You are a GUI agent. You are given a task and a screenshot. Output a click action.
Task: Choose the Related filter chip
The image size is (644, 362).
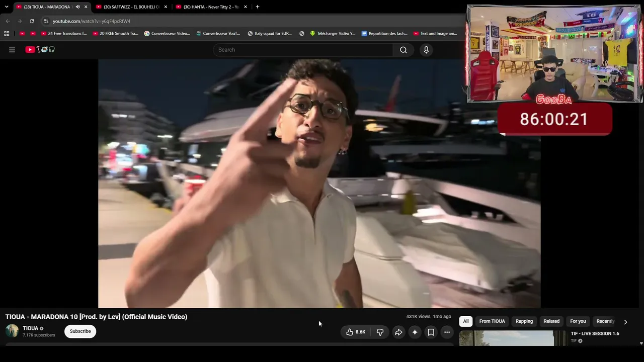[x=551, y=321]
